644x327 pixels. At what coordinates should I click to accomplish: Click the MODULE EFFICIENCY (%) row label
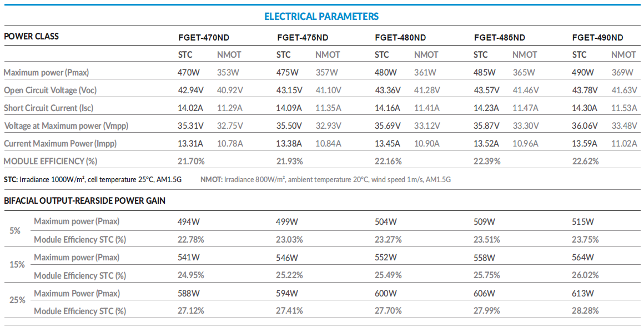click(x=51, y=161)
